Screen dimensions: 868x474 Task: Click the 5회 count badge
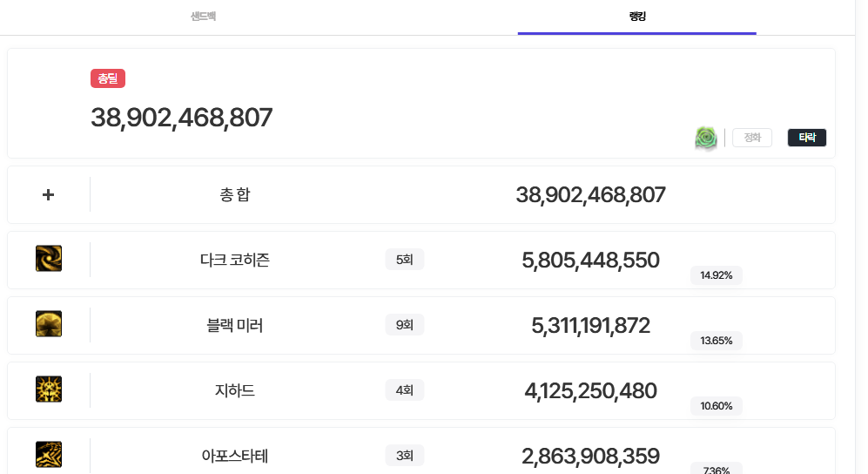click(405, 260)
